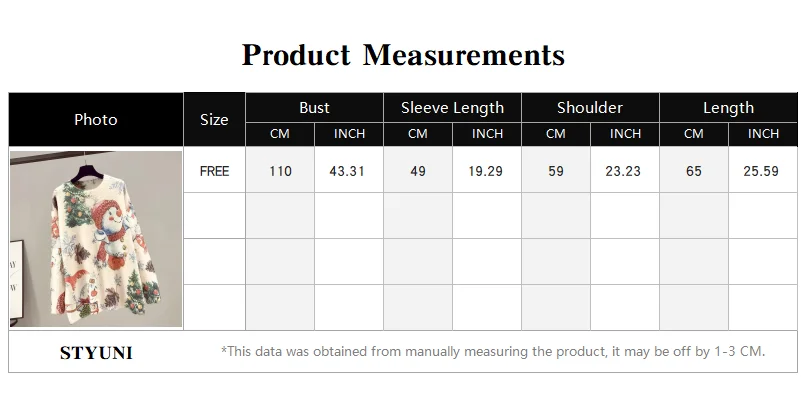Click the Shoulder header cell
The image size is (807, 395).
[x=590, y=108]
